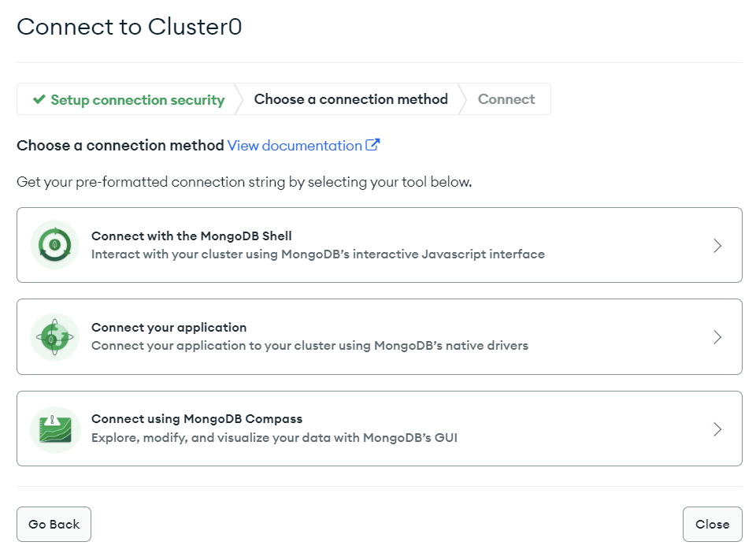Click the Connect your application globe icon
This screenshot has width=756, height=553.
[x=55, y=337]
